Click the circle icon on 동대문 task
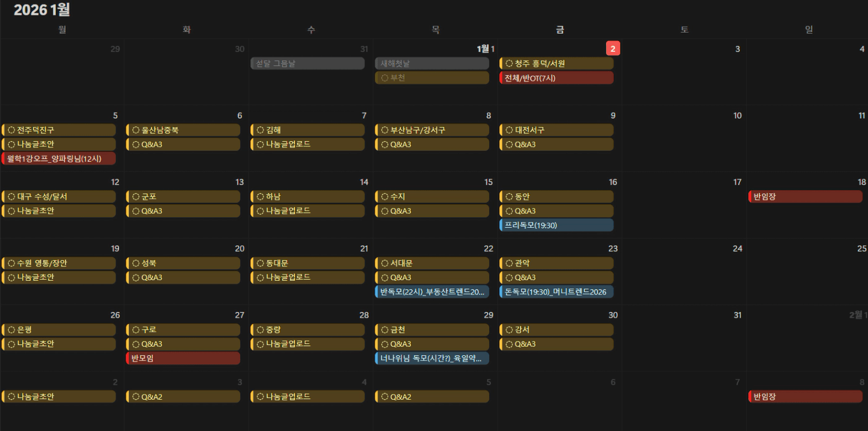Image resolution: width=868 pixels, height=431 pixels. point(260,264)
